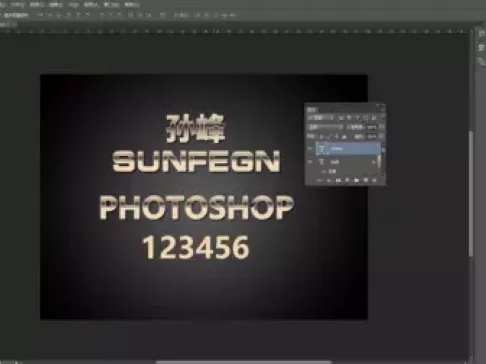Click the lock all icon in Layers panel
Viewport: 486px width, 364px height.
tap(344, 137)
